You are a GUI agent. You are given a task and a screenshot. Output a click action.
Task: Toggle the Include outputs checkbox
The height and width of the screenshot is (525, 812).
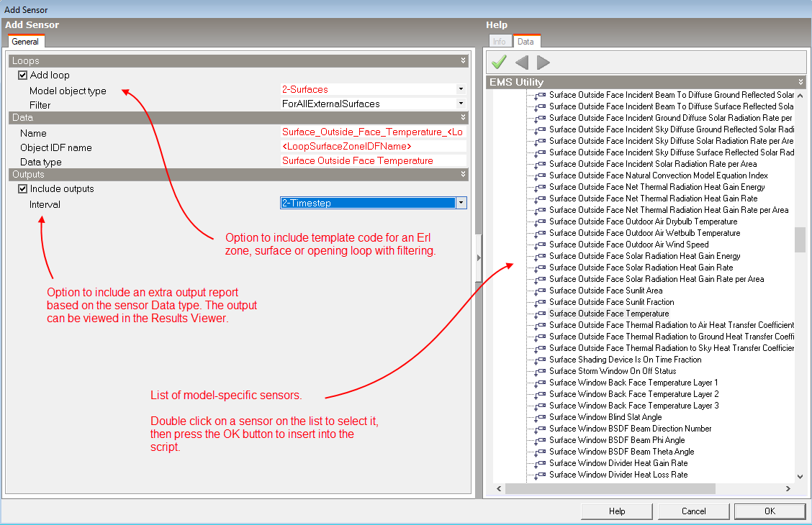23,189
